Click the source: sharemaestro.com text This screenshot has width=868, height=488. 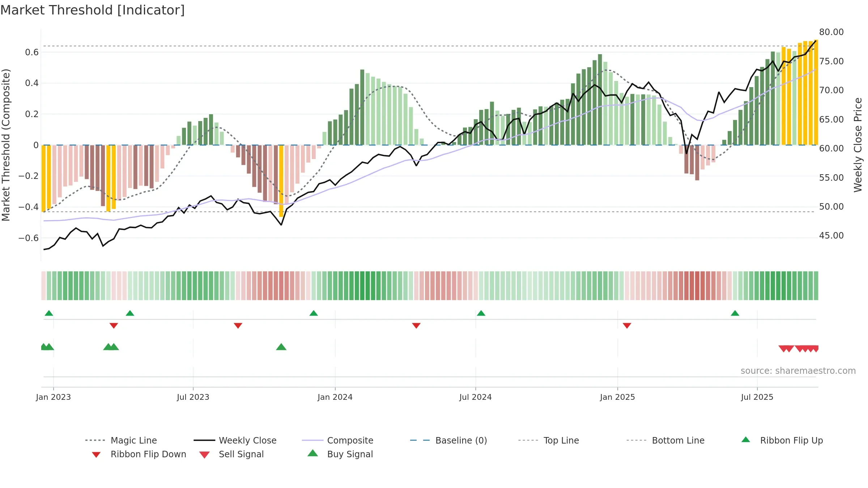[798, 371]
